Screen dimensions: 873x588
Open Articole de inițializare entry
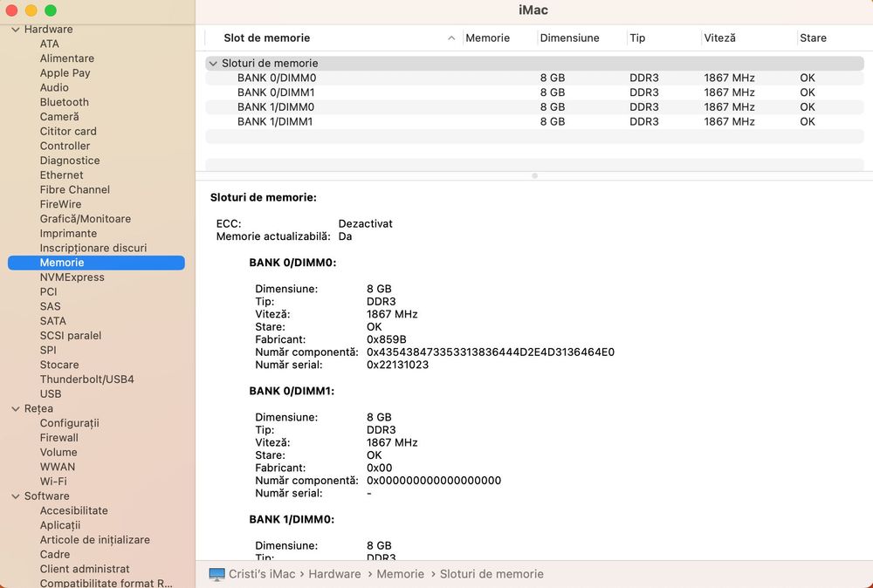pyautogui.click(x=94, y=540)
